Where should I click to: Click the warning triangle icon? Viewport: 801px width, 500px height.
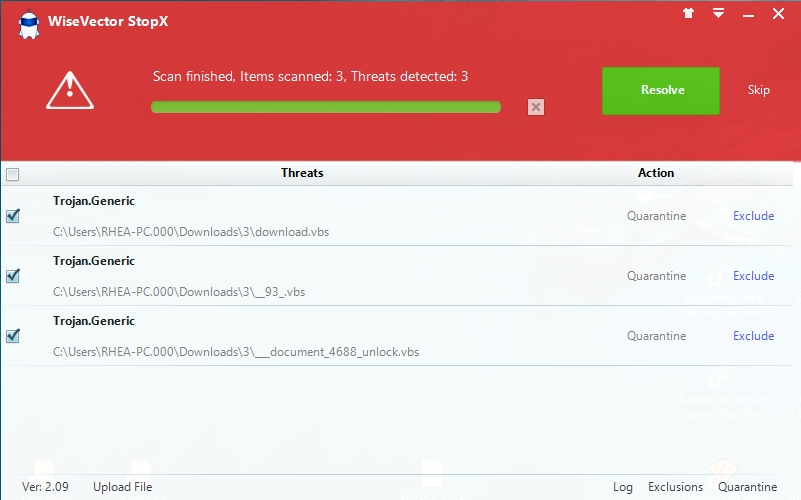coord(70,90)
